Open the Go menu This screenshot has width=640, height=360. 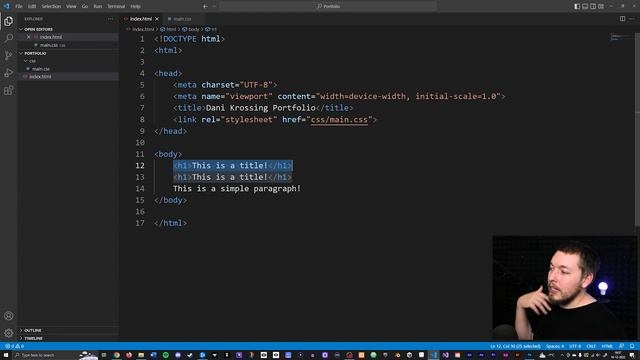[x=84, y=7]
